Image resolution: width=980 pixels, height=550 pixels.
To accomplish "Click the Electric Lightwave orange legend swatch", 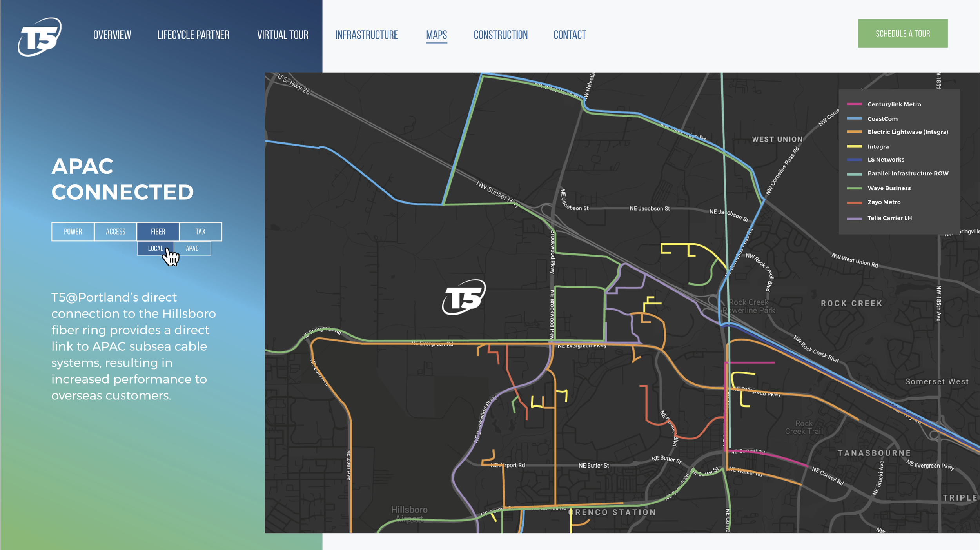I will 854,132.
